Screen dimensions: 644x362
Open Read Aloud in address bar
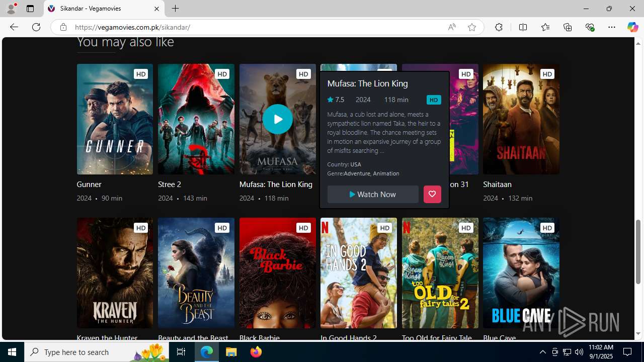(x=452, y=27)
